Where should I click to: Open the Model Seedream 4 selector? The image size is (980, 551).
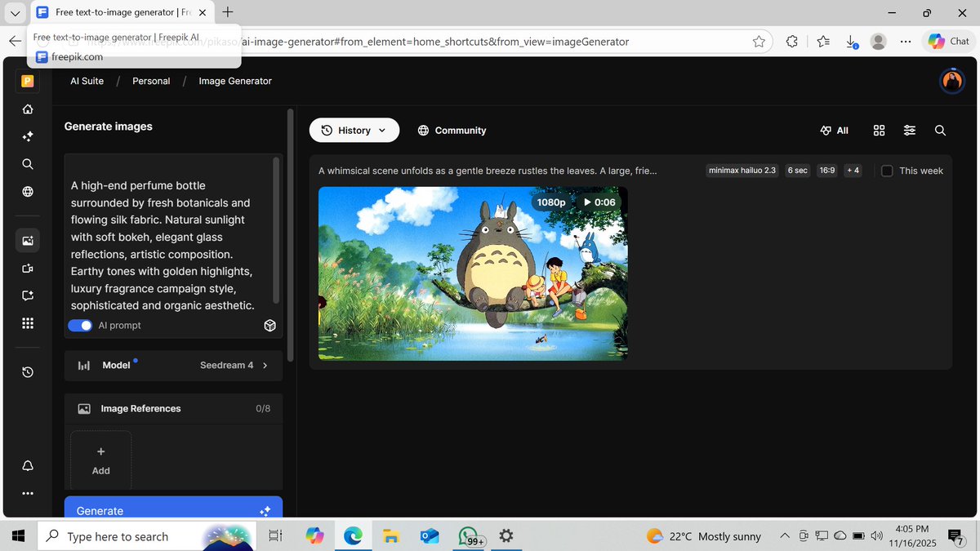tap(173, 366)
